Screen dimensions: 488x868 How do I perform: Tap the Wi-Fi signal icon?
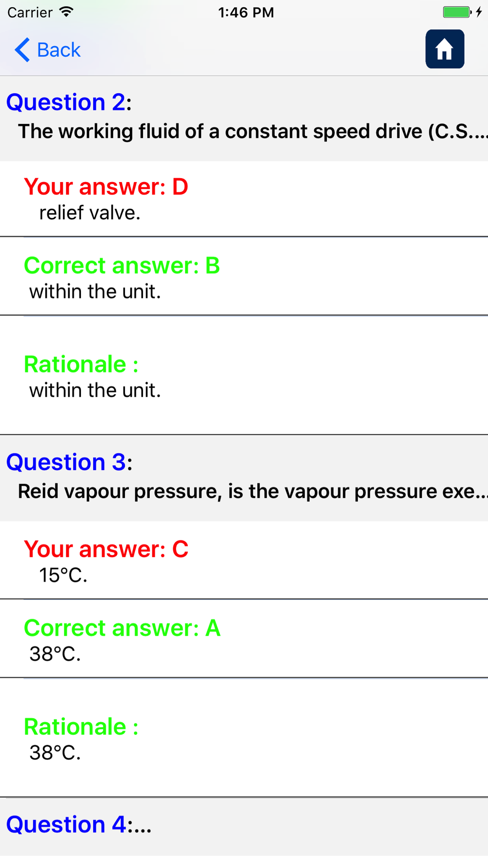click(x=66, y=12)
